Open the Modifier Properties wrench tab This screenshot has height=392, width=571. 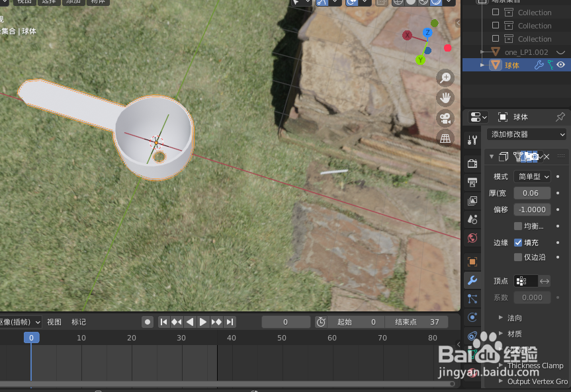click(472, 280)
